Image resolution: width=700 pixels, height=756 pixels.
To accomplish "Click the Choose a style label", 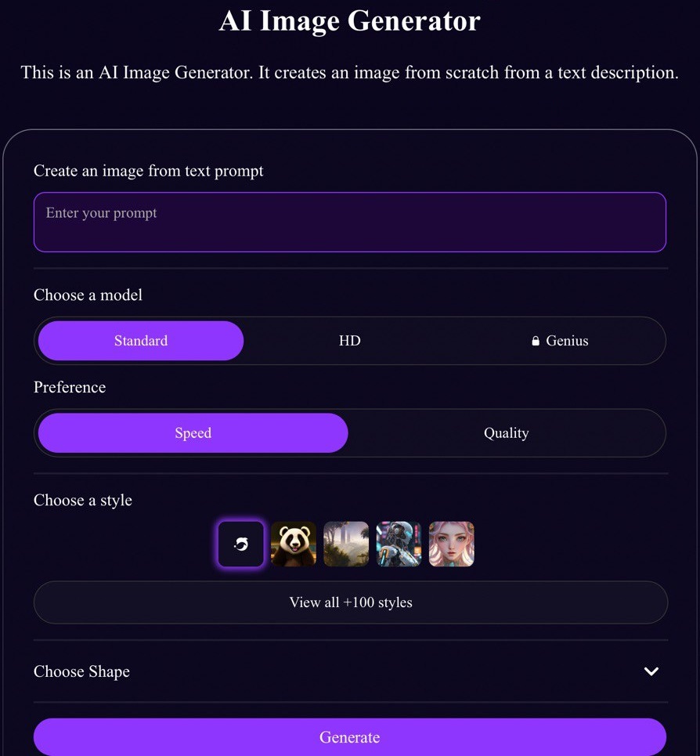I will coord(83,500).
